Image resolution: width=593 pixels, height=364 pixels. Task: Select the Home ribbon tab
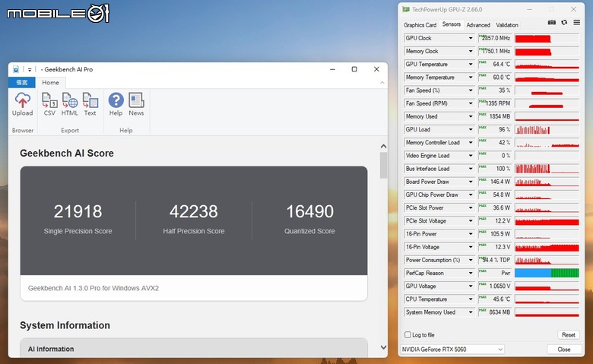coord(50,82)
